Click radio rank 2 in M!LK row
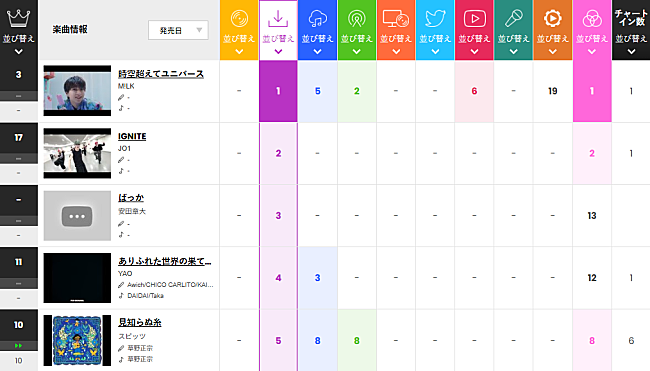 [357, 91]
